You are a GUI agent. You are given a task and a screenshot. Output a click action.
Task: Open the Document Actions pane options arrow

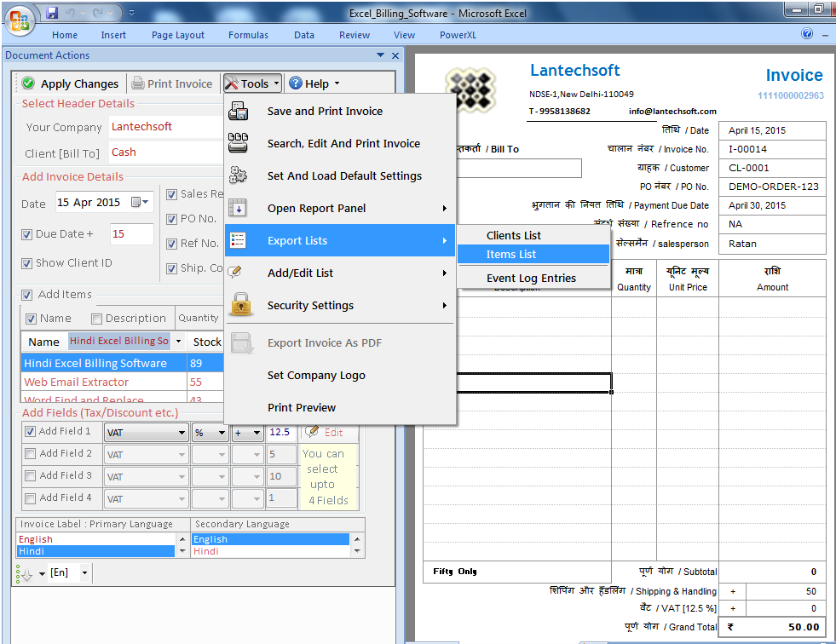point(380,55)
